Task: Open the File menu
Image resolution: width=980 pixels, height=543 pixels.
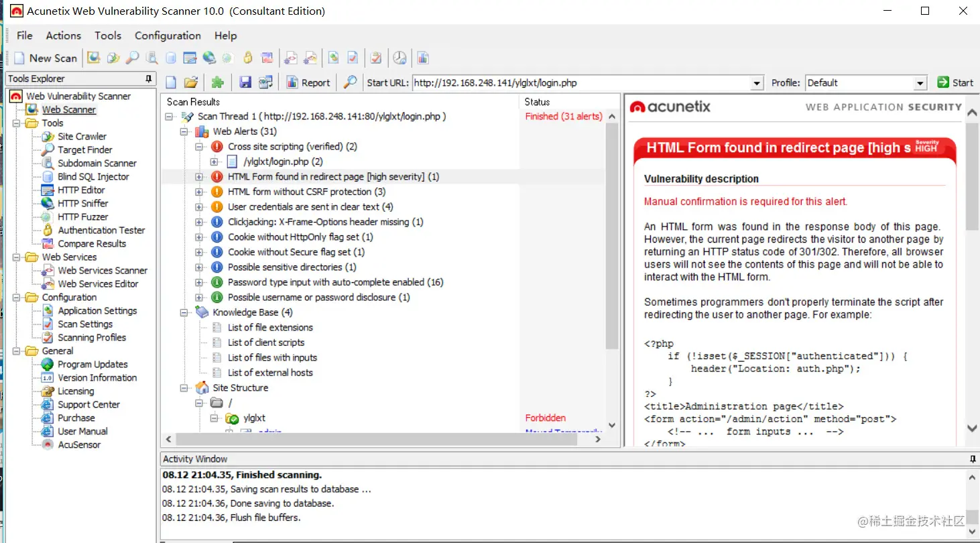Action: point(24,36)
